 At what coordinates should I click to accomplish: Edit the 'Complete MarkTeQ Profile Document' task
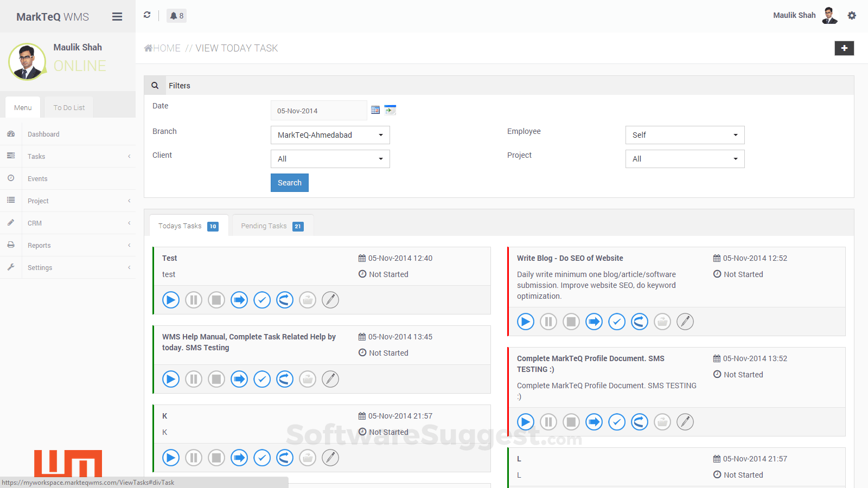point(685,422)
